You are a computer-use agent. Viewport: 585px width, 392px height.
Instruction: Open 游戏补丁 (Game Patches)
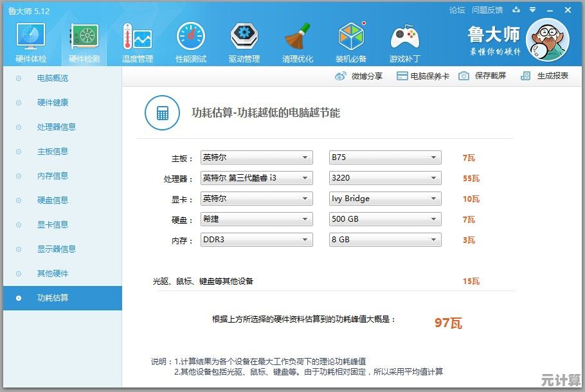click(404, 40)
